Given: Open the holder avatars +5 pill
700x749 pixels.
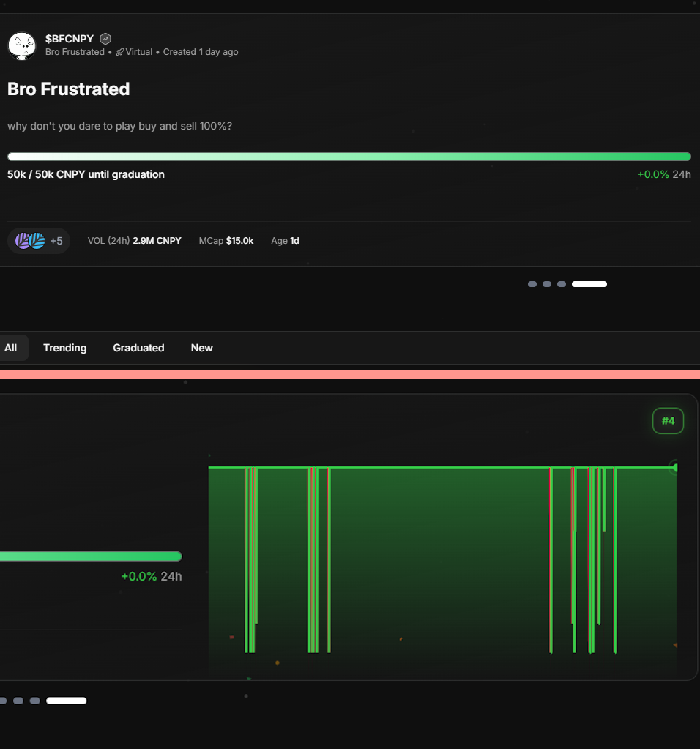Looking at the screenshot, I should [39, 241].
